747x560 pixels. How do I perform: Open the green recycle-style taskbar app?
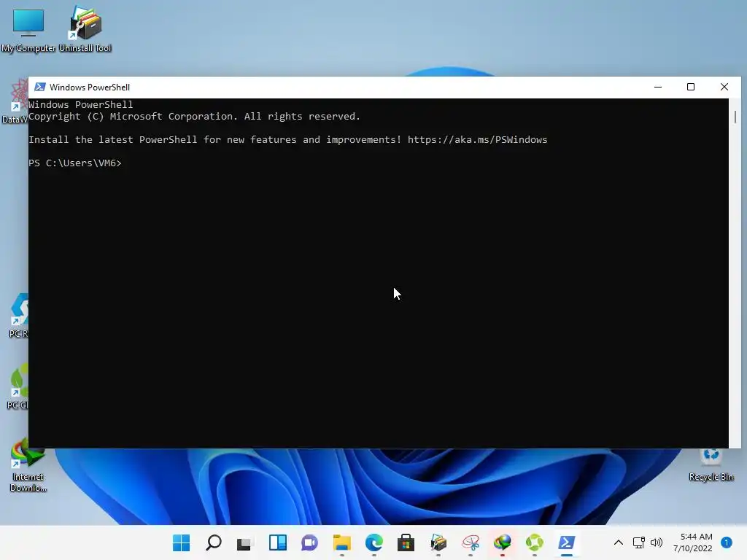click(x=535, y=542)
